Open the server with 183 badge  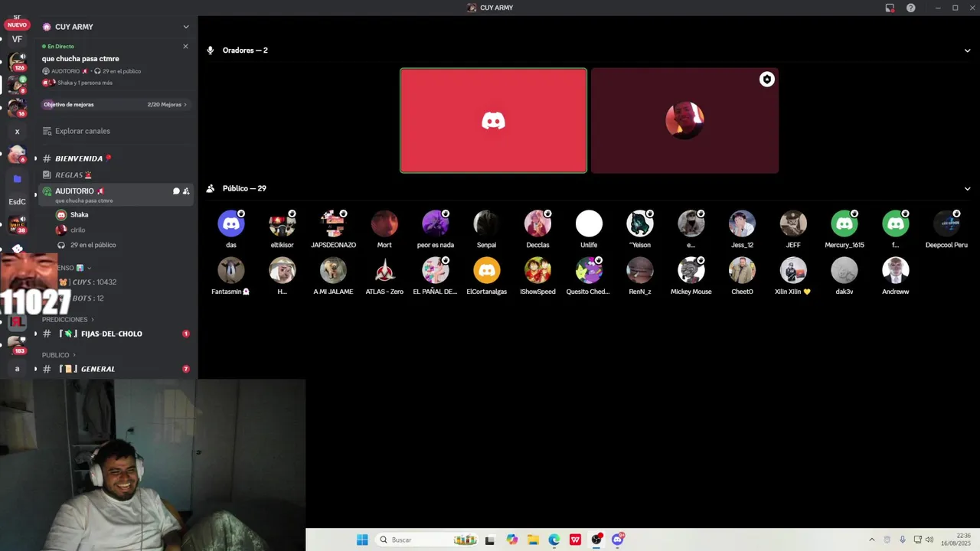(x=17, y=344)
